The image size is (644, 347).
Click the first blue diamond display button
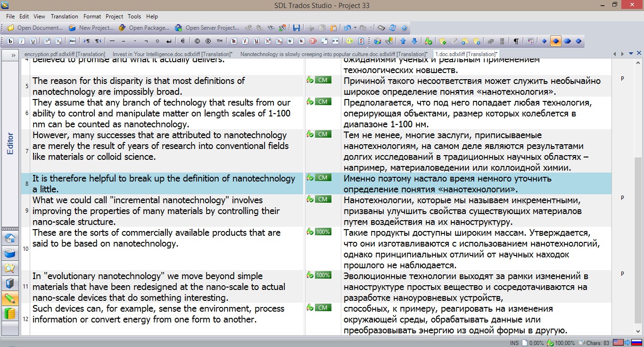click(x=545, y=41)
